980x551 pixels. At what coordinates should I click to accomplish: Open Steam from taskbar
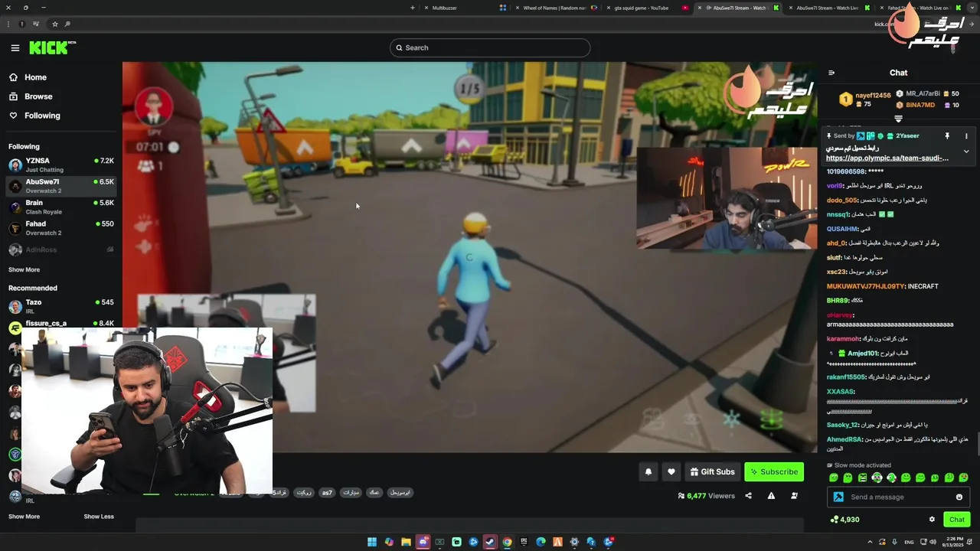click(490, 542)
